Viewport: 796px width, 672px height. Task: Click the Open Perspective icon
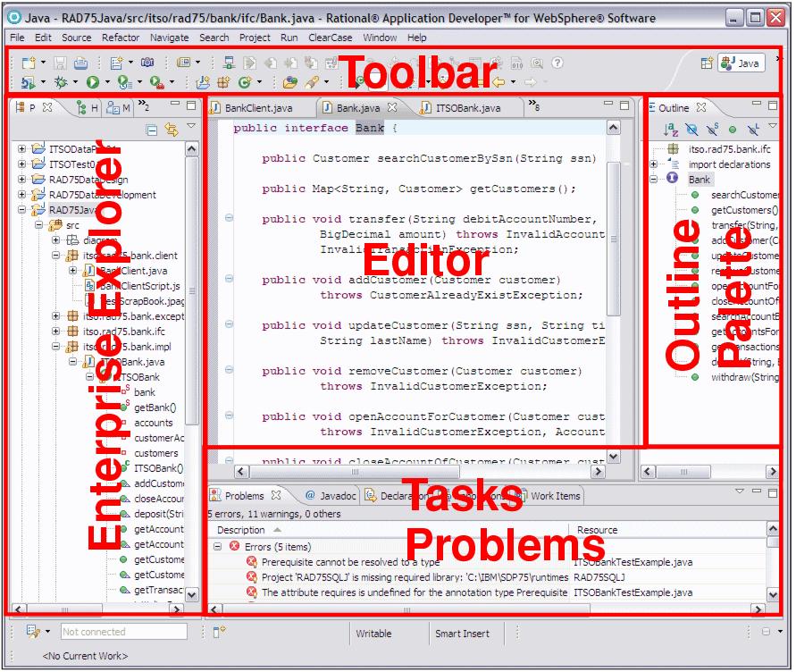(x=707, y=63)
